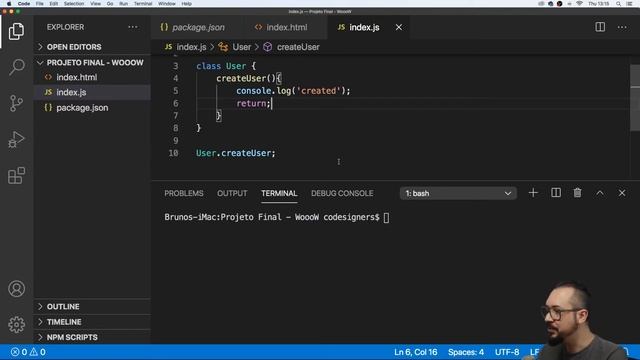The height and width of the screenshot is (360, 640).
Task: Open the 1: bash terminal dropdown
Action: pyautogui.click(x=458, y=193)
